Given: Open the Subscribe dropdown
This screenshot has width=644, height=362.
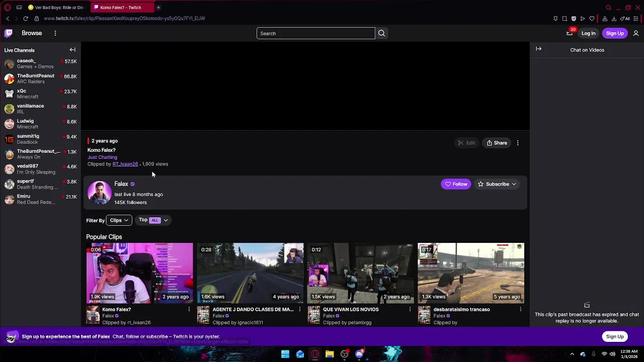Looking at the screenshot, I should (x=497, y=184).
